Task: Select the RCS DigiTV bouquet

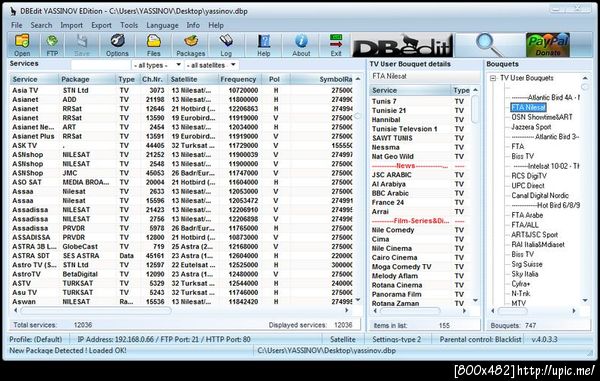Action: click(x=529, y=176)
